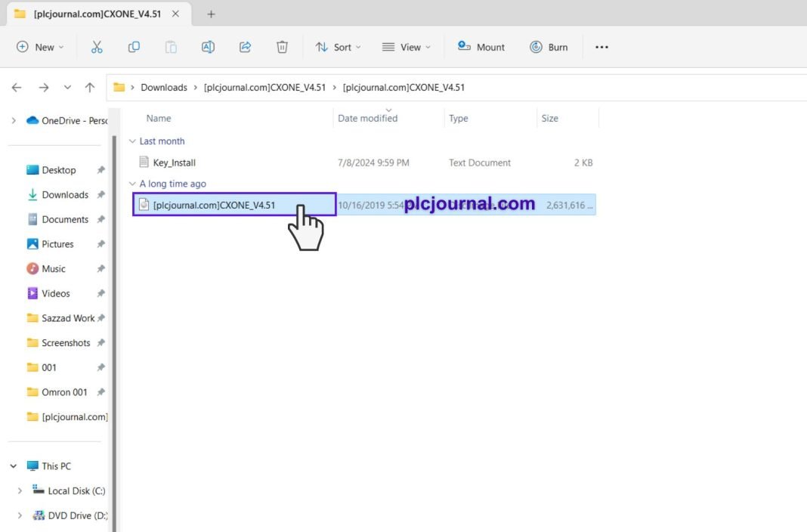Screen dimensions: 807x532
Task: Collapse the Last month group
Action: tap(130, 141)
